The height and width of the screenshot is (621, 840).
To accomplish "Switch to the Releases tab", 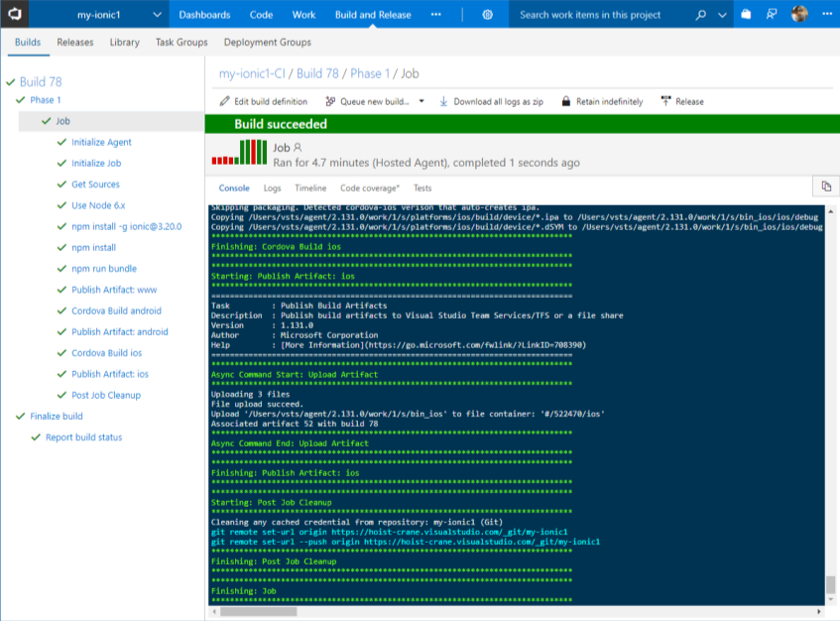I will 75,42.
